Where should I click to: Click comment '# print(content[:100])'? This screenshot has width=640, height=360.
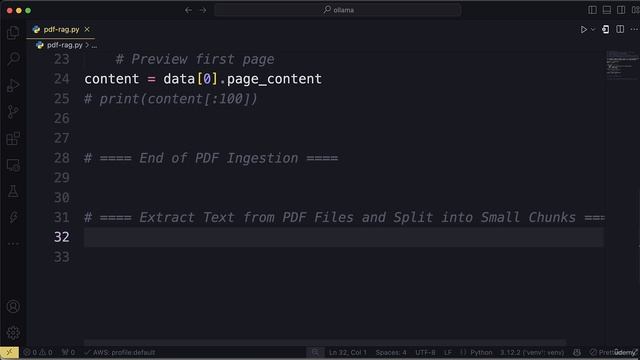pyautogui.click(x=171, y=99)
